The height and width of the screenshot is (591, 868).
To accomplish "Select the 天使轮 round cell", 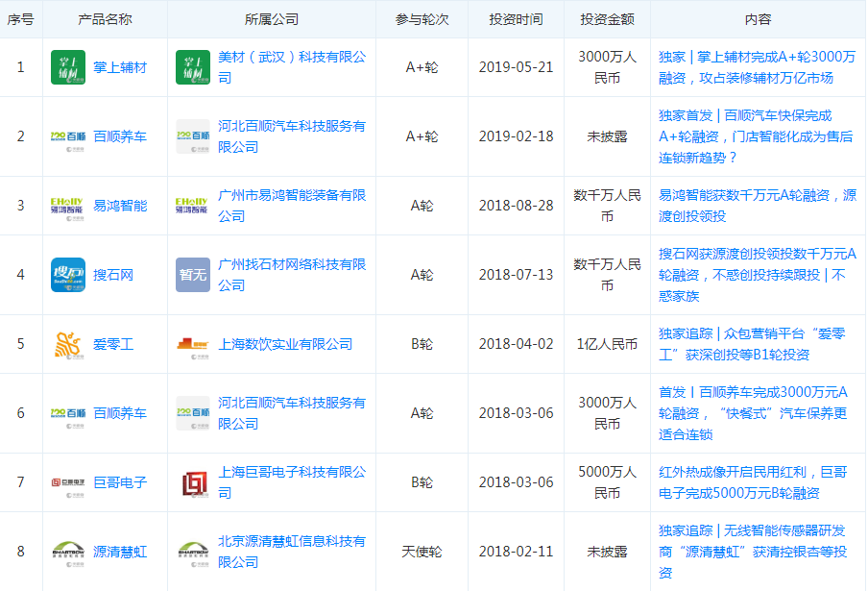I will [x=422, y=553].
